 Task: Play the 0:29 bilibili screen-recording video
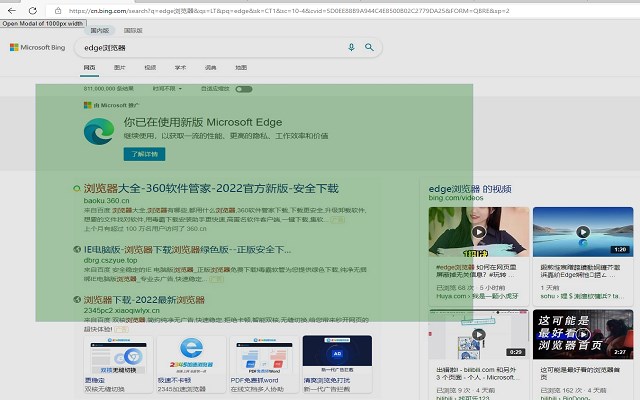(479, 334)
